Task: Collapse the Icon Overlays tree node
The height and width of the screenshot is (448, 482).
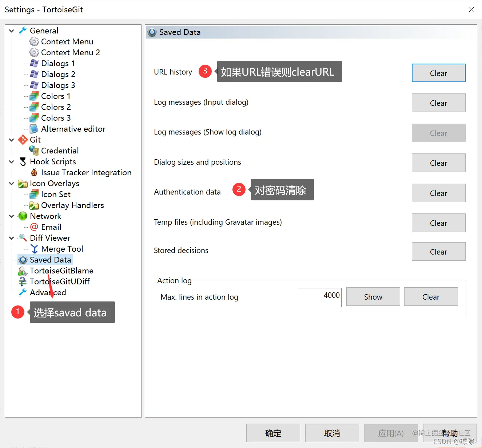Action: pyautogui.click(x=12, y=184)
